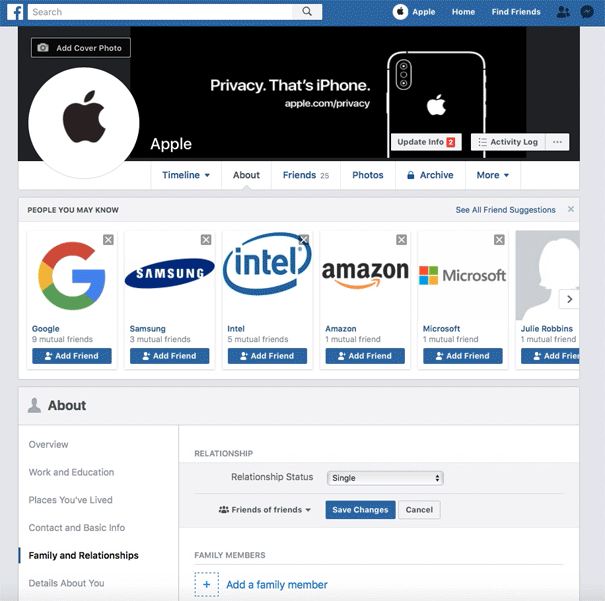Screen dimensions: 605x601
Task: Open the Friends of friends privacy selector
Action: click(x=265, y=510)
